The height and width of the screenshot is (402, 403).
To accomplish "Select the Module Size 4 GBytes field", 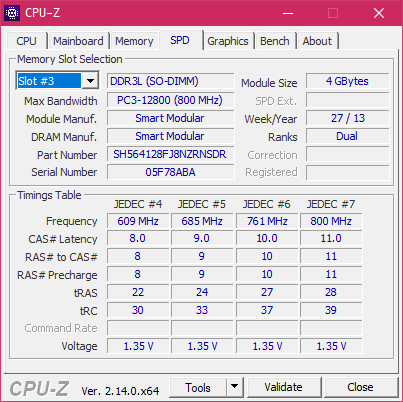I will coord(347,81).
